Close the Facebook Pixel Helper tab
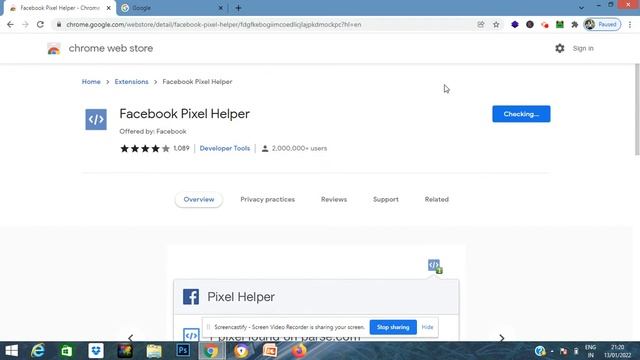Viewport: 640px width, 360px height. point(109,8)
